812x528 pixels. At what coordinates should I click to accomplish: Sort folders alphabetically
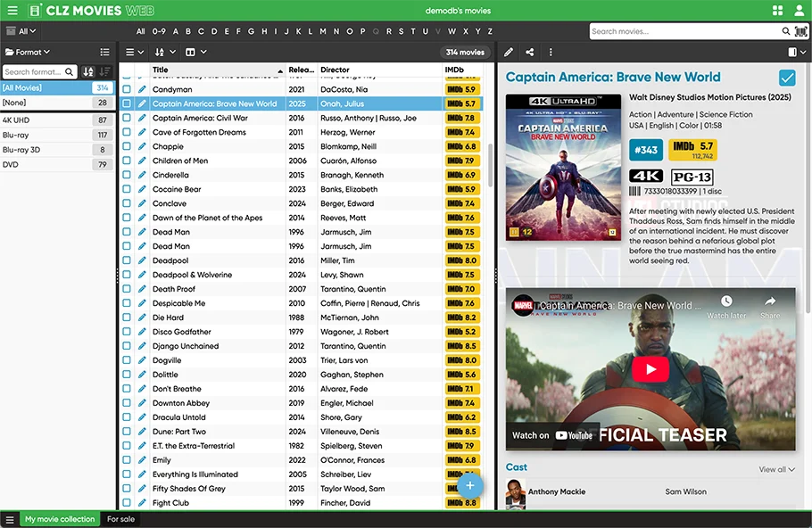tap(88, 72)
